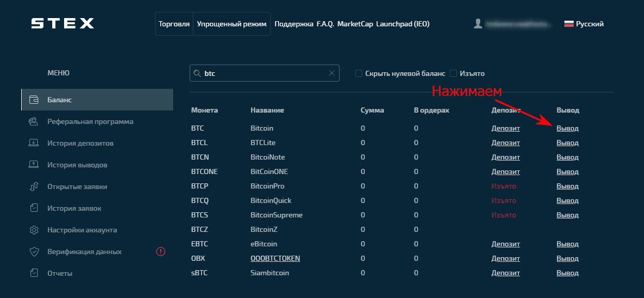Screen dimensions: 644x298
Task: Click the Верификация данных shield icon
Action: tap(34, 252)
